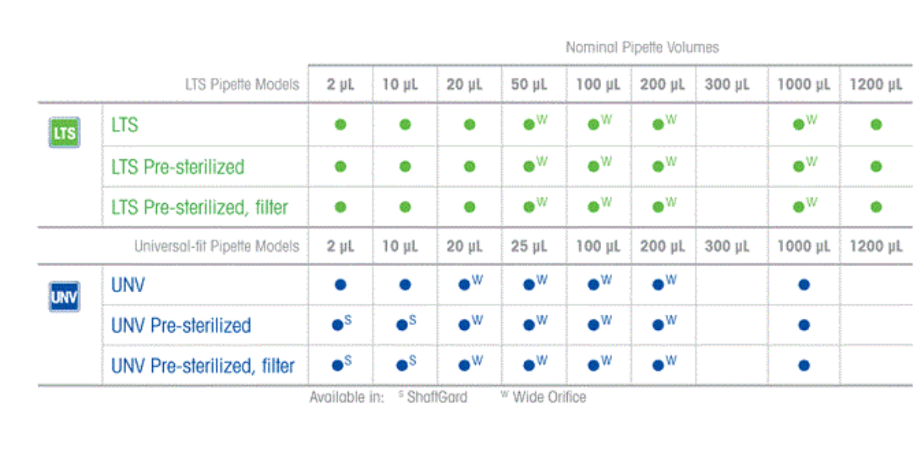Open the LTS Pre-sterilized row label
The height and width of the screenshot is (454, 918).
(x=178, y=167)
